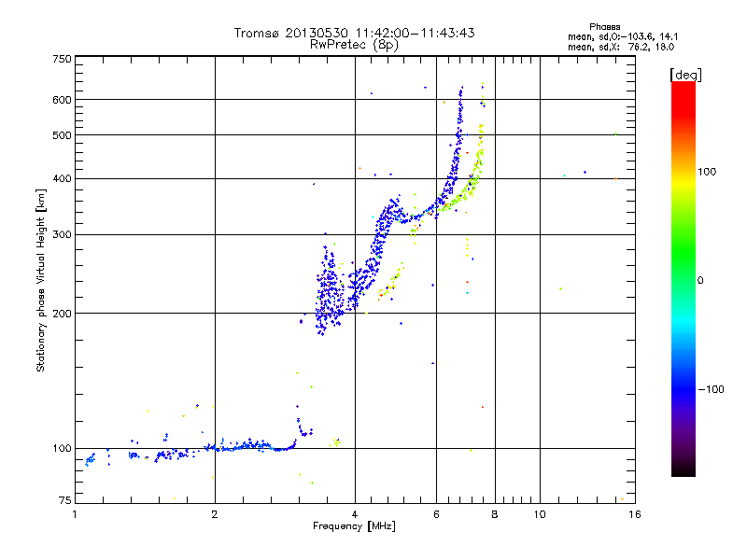Click y-axis tick label '400'

click(62, 178)
